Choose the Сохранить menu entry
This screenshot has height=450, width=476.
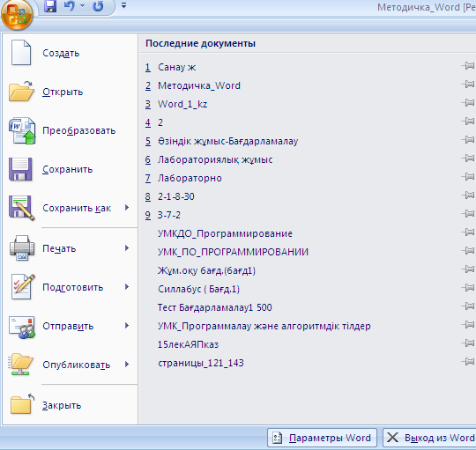click(x=71, y=169)
